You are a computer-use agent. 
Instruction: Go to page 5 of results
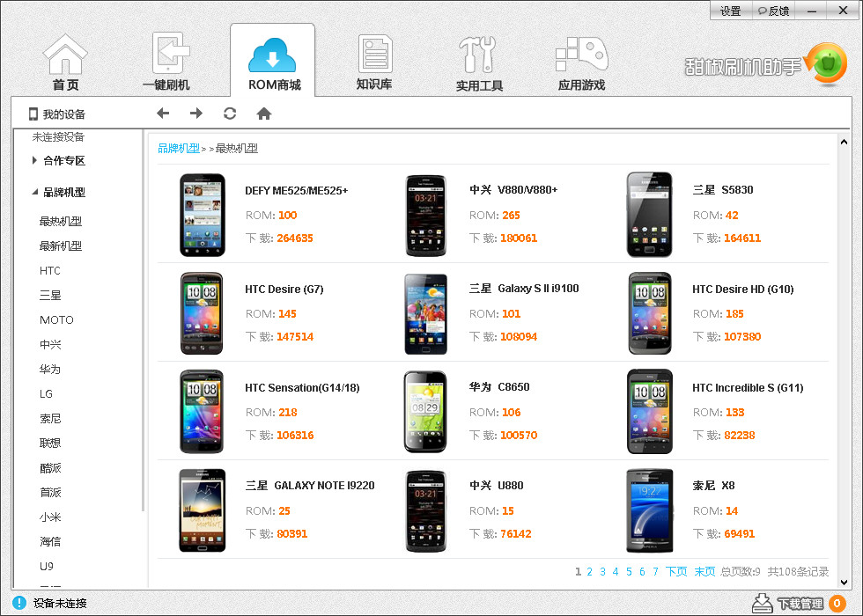point(629,572)
